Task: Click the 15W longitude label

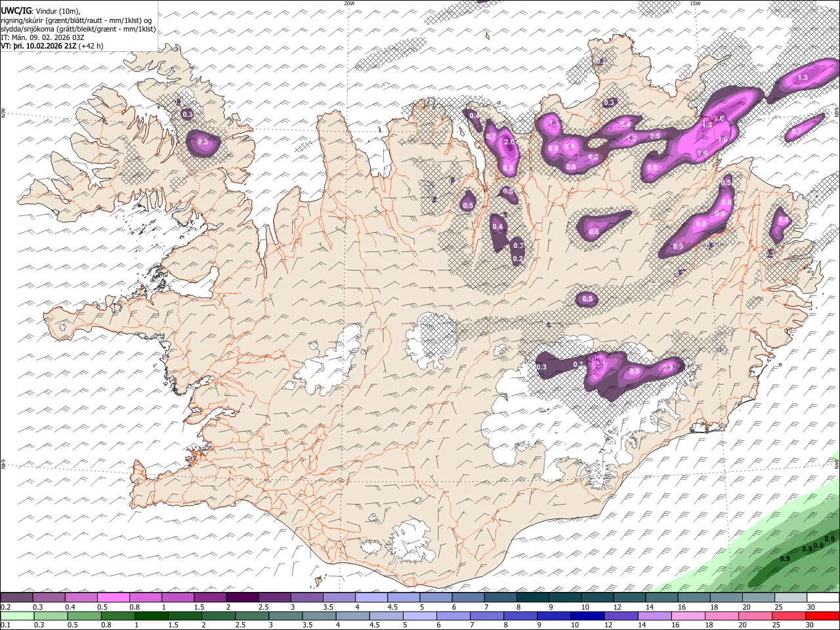Action: (x=695, y=3)
